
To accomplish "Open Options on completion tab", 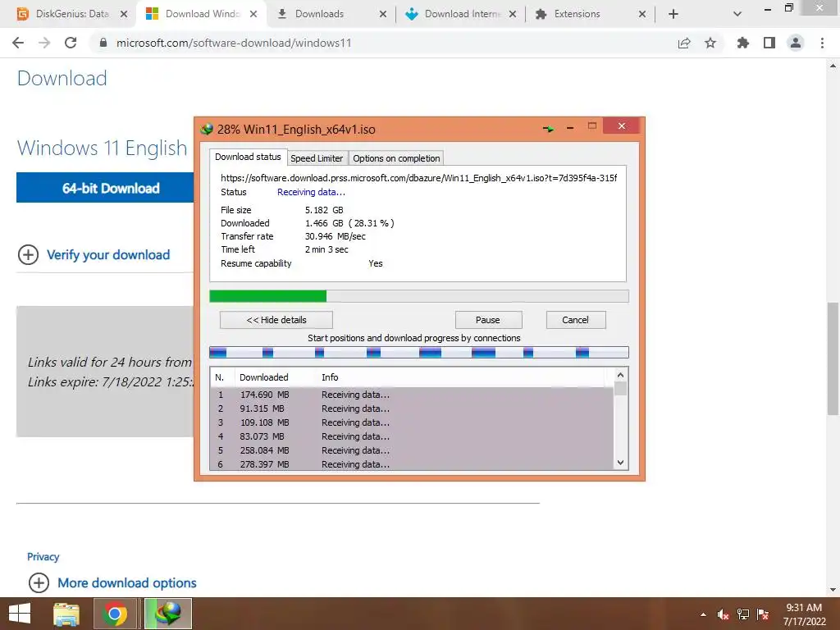I will click(396, 158).
